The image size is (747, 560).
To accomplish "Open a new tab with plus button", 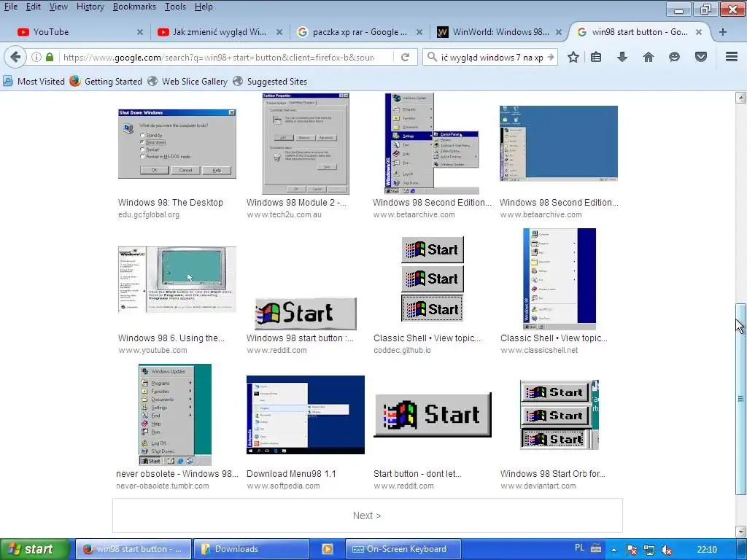I will pos(723,32).
